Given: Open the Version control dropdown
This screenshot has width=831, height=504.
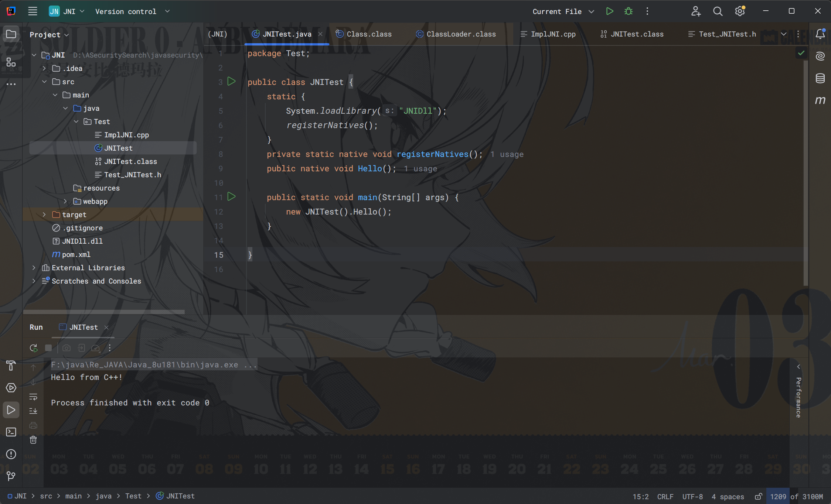Looking at the screenshot, I should (x=132, y=11).
